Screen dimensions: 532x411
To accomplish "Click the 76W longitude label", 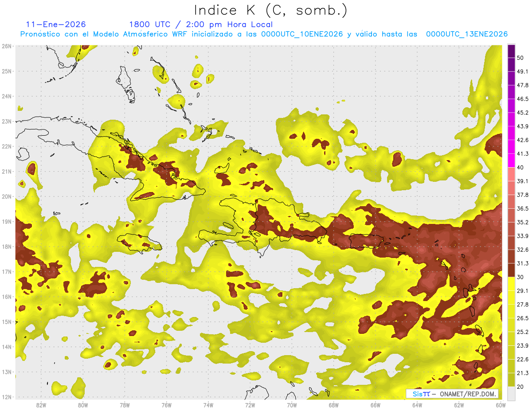I will pyautogui.click(x=166, y=405).
